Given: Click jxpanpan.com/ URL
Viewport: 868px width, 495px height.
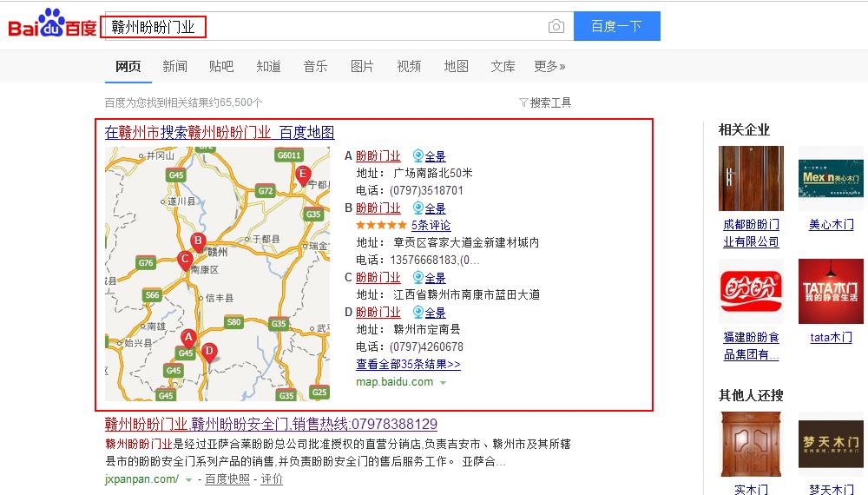Looking at the screenshot, I should [x=141, y=479].
